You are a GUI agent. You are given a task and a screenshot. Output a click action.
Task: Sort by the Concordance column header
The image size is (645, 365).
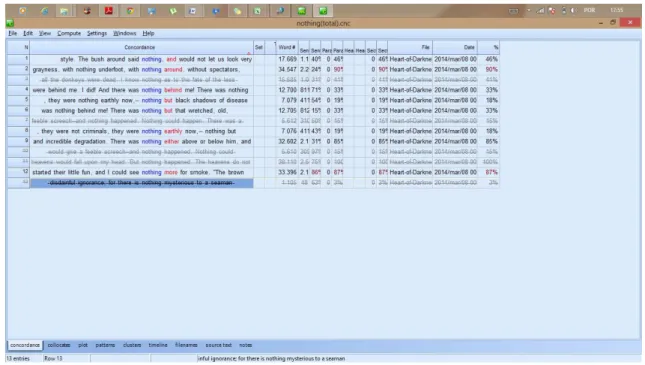141,47
